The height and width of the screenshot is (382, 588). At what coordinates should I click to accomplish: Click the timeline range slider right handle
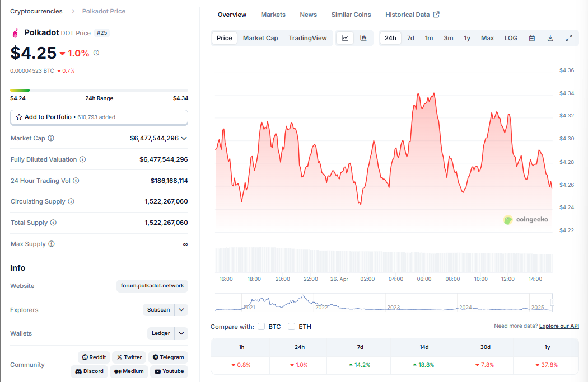tap(552, 302)
